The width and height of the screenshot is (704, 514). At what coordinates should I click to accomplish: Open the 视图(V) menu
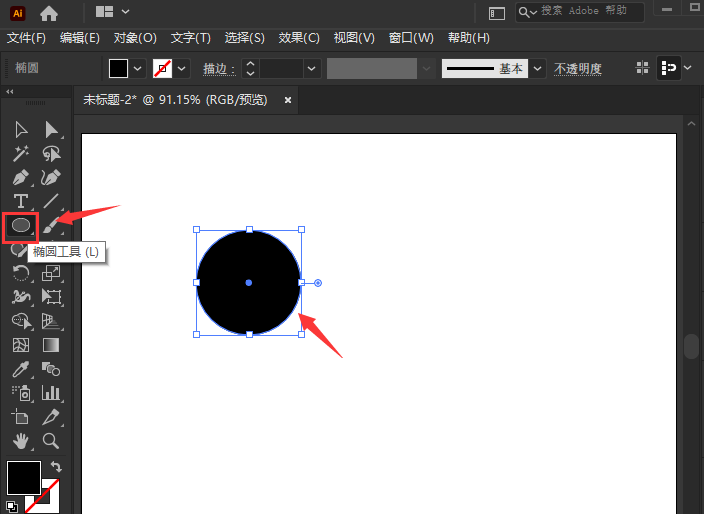[x=354, y=38]
